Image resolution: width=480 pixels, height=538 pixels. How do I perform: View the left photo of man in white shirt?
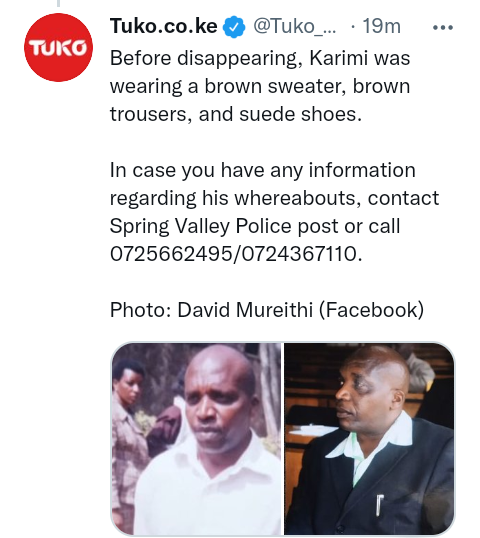196,438
